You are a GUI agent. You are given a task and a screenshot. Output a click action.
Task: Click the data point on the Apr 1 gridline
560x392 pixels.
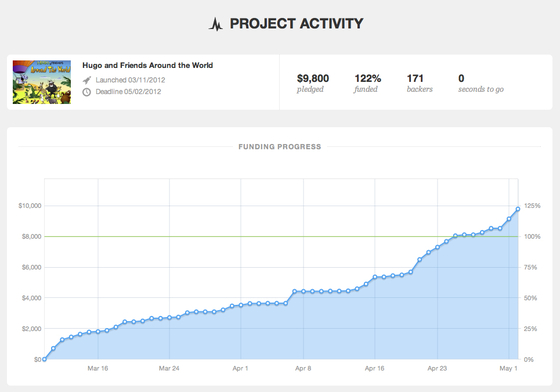pos(241,305)
